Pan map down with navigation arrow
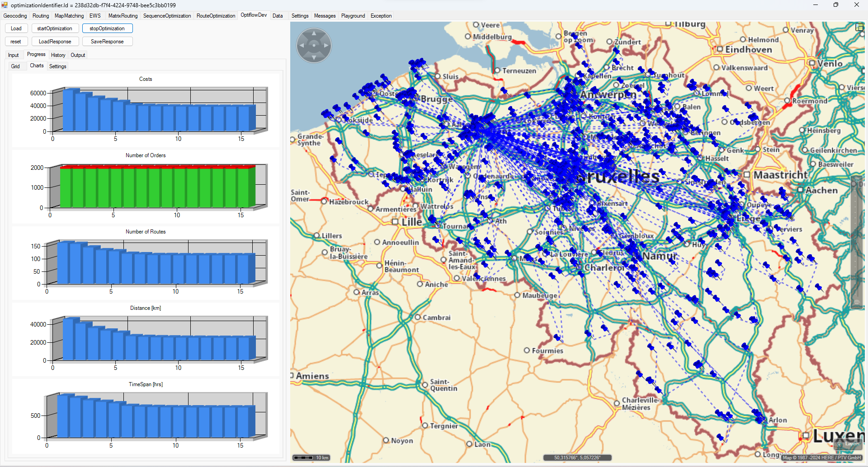Image resolution: width=868 pixels, height=467 pixels. [314, 57]
